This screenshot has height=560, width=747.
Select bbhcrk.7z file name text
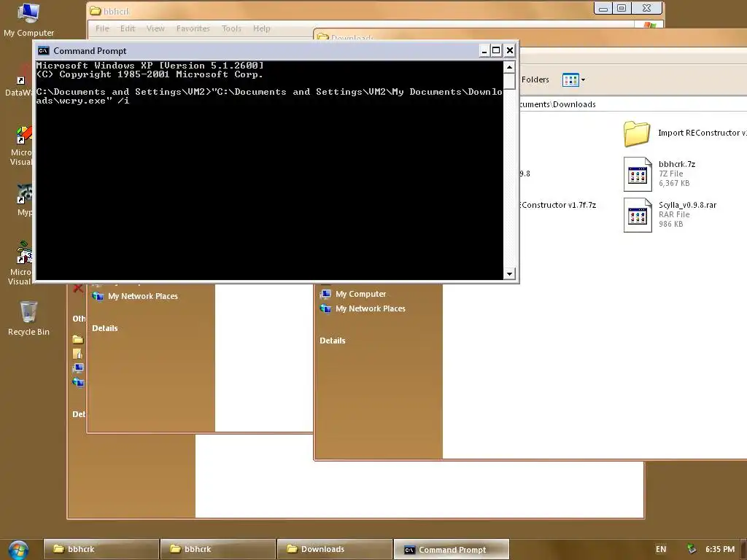point(677,164)
